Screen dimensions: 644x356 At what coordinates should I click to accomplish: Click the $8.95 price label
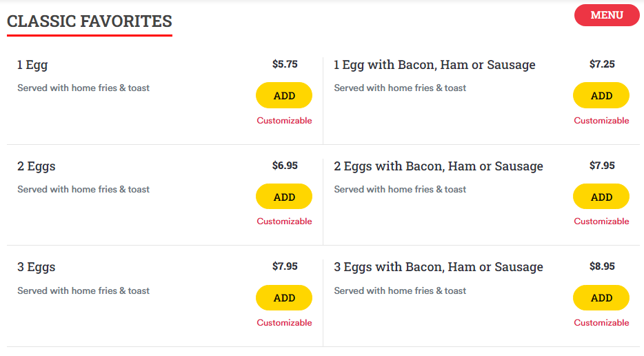point(602,266)
